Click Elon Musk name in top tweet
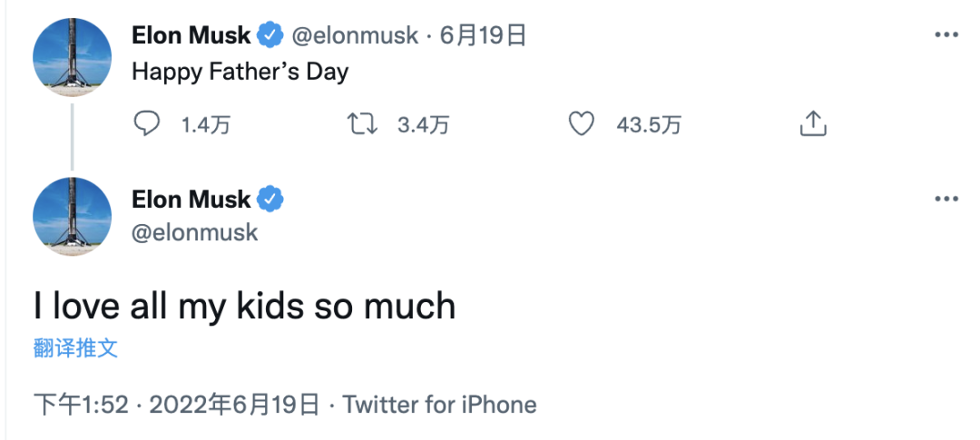The width and height of the screenshot is (980, 440). [x=191, y=36]
